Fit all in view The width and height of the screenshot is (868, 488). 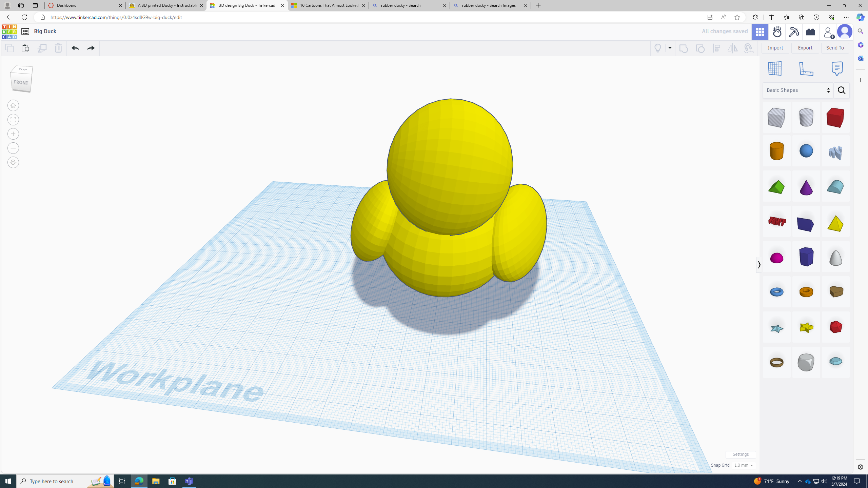pos(13,120)
